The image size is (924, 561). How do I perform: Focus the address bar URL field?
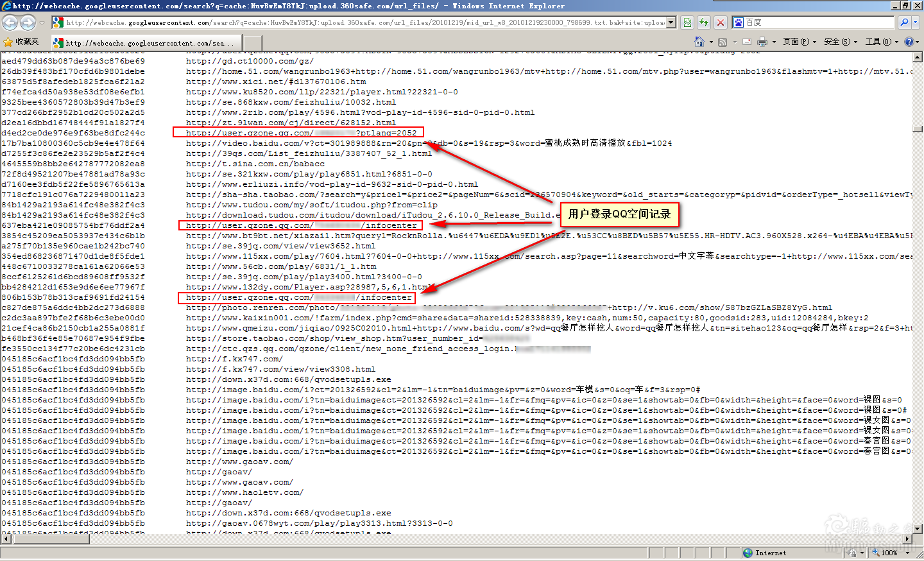click(364, 22)
